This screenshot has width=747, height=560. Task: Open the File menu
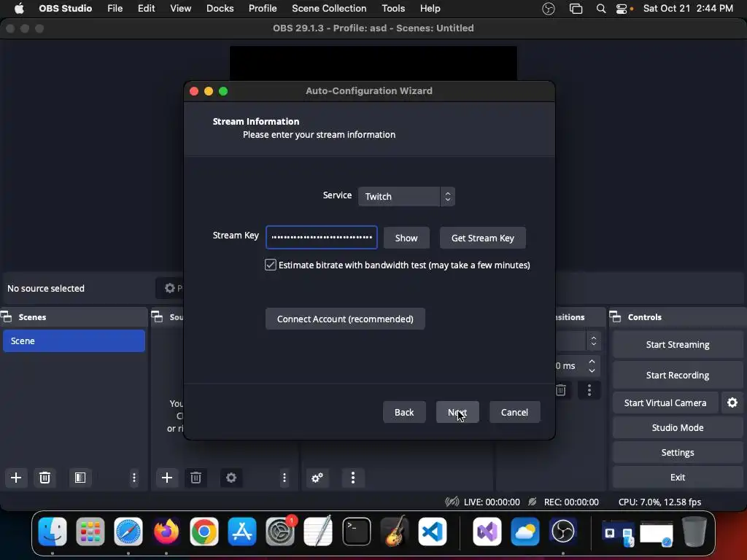click(115, 9)
